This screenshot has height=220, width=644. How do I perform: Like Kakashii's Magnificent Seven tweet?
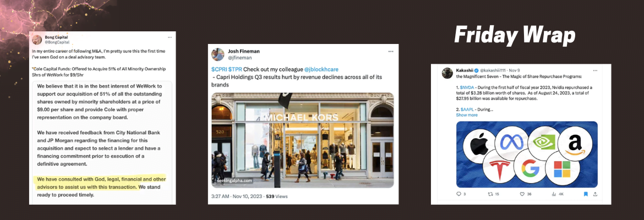tap(522, 194)
